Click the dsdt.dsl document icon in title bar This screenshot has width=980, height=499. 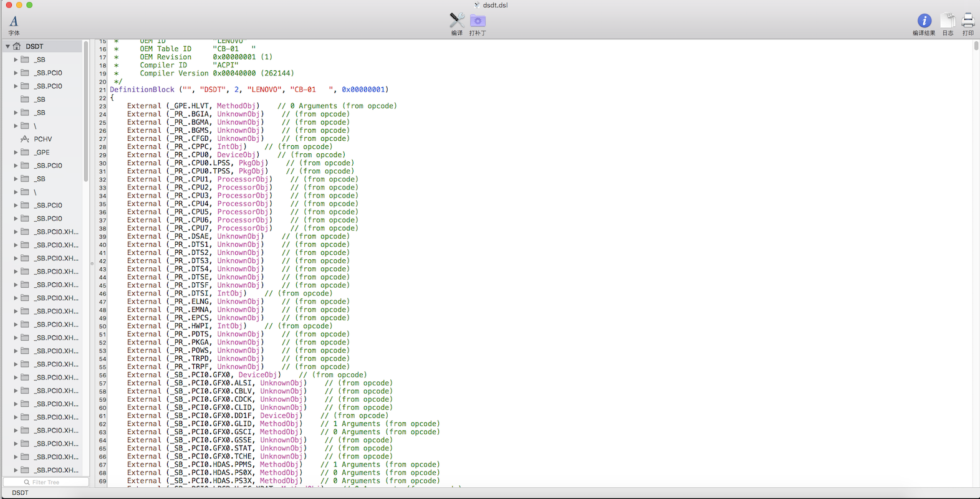click(x=477, y=5)
